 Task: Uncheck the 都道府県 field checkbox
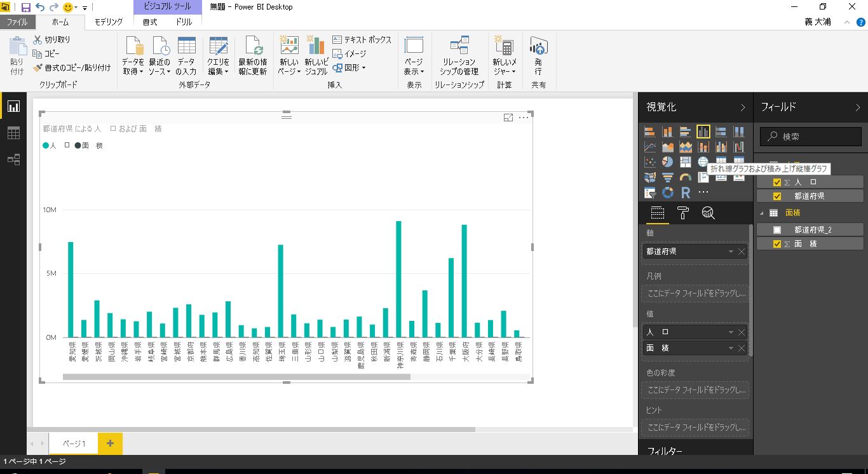776,196
